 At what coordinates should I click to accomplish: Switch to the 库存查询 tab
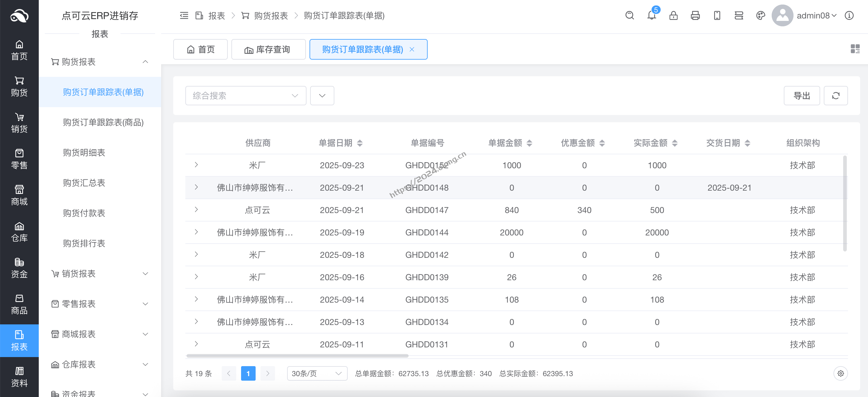point(269,50)
